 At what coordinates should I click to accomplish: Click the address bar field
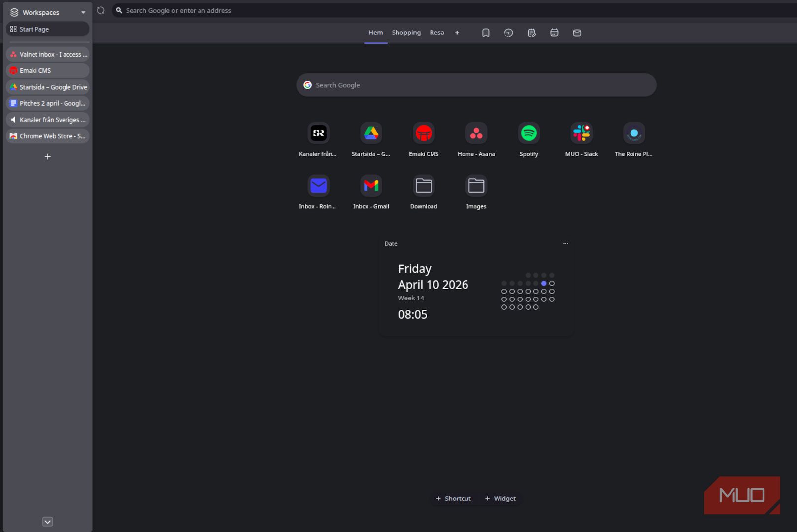click(x=453, y=10)
